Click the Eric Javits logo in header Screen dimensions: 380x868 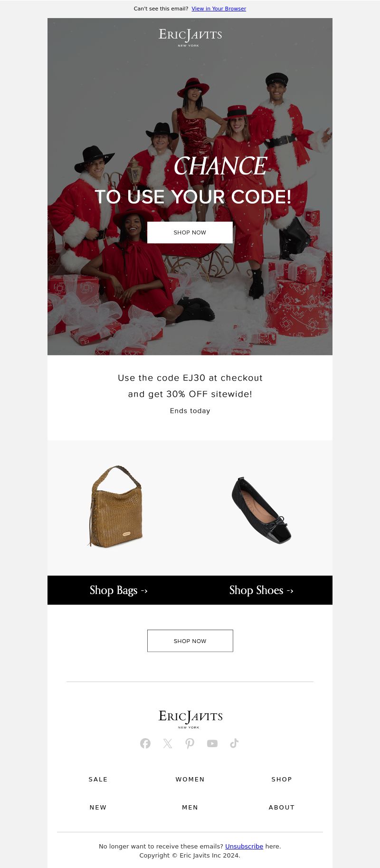pyautogui.click(x=190, y=37)
